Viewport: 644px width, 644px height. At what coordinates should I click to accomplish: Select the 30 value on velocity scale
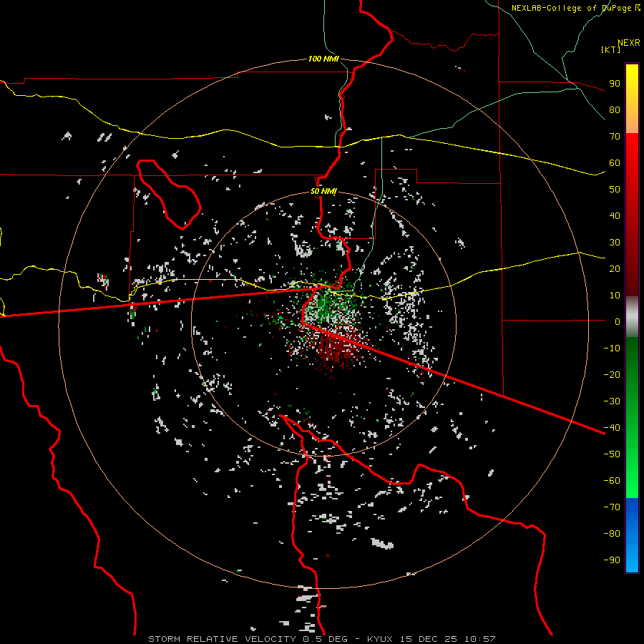click(615, 243)
